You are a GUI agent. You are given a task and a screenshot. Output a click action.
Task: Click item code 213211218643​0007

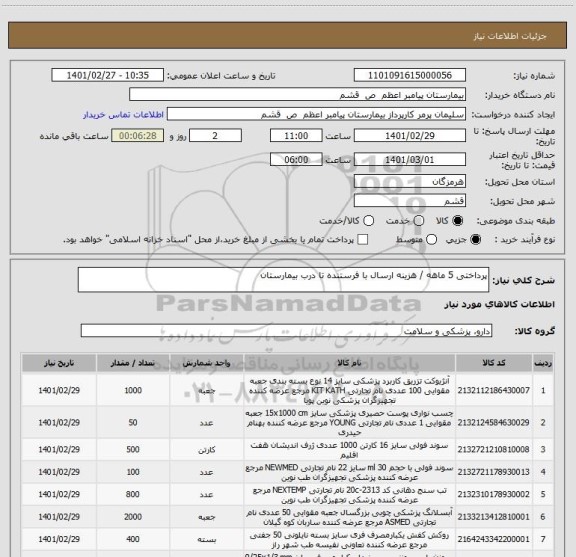[493, 390]
